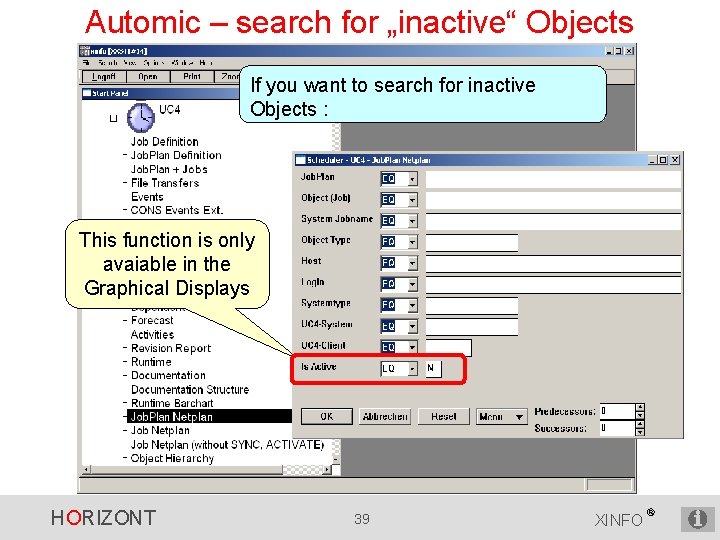Screen dimensions: 720x540
Task: Click the Host text field
Action: [553, 263]
